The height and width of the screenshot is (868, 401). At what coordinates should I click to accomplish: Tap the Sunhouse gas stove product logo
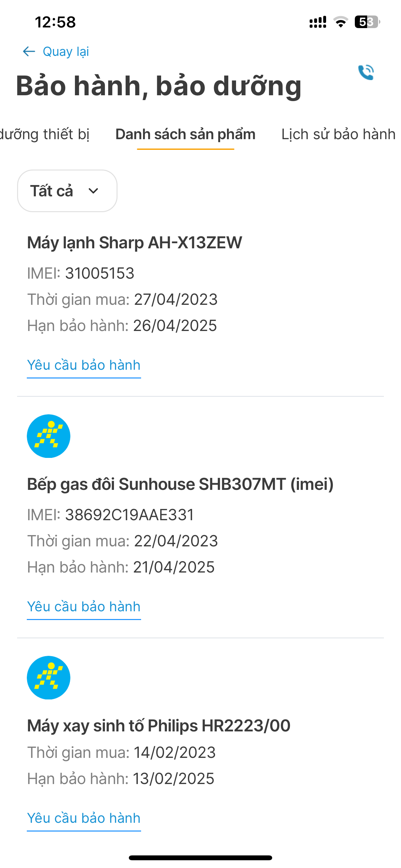coord(48,436)
